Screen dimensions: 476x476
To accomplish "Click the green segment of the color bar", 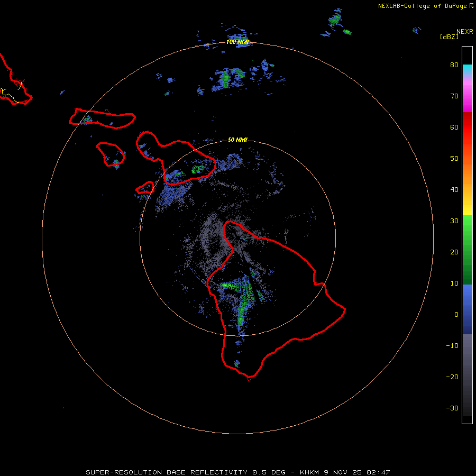I will pos(467,250).
